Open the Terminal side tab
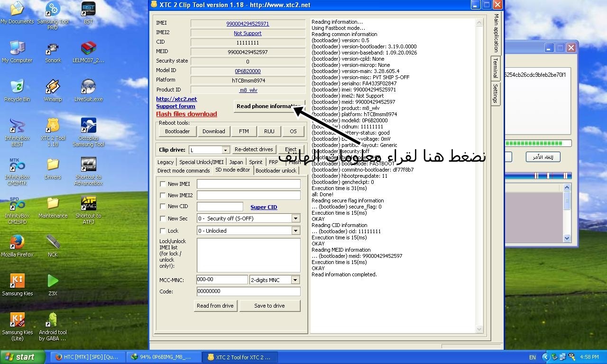 click(x=496, y=69)
